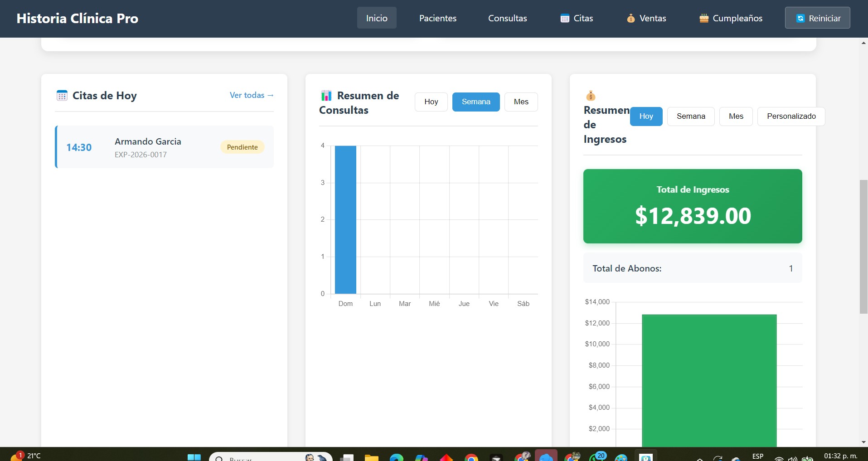The width and height of the screenshot is (868, 461).
Task: Choose Personalizado date range for ingresos
Action: (x=790, y=116)
